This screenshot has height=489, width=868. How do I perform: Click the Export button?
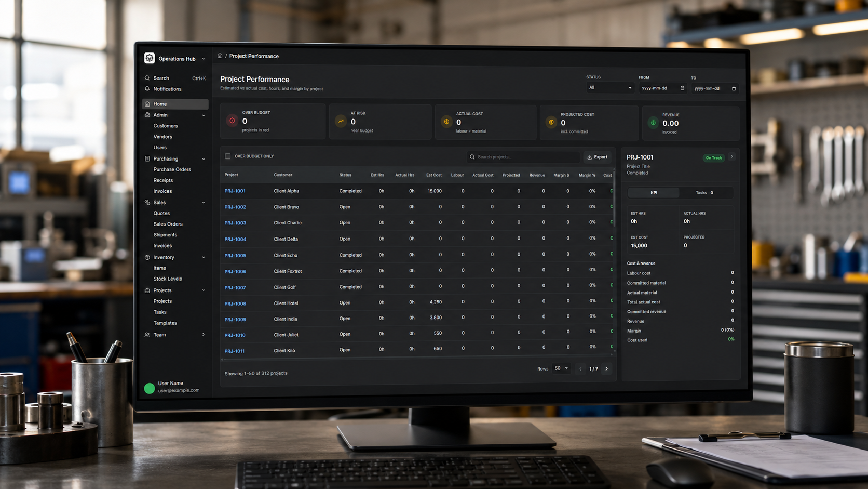pos(597,157)
